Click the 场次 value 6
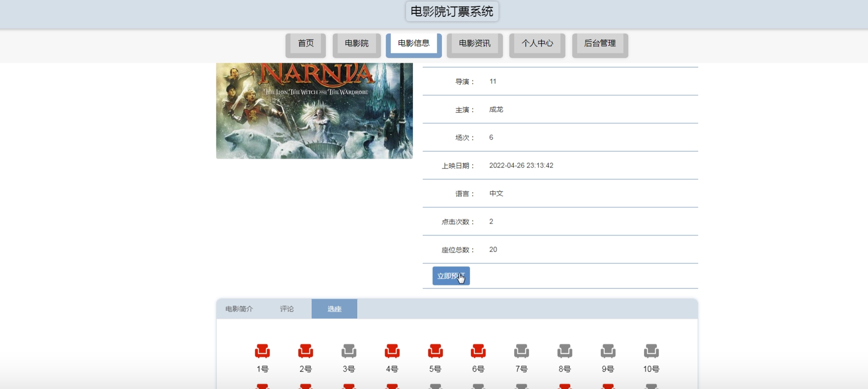This screenshot has width=868, height=389. click(x=491, y=137)
